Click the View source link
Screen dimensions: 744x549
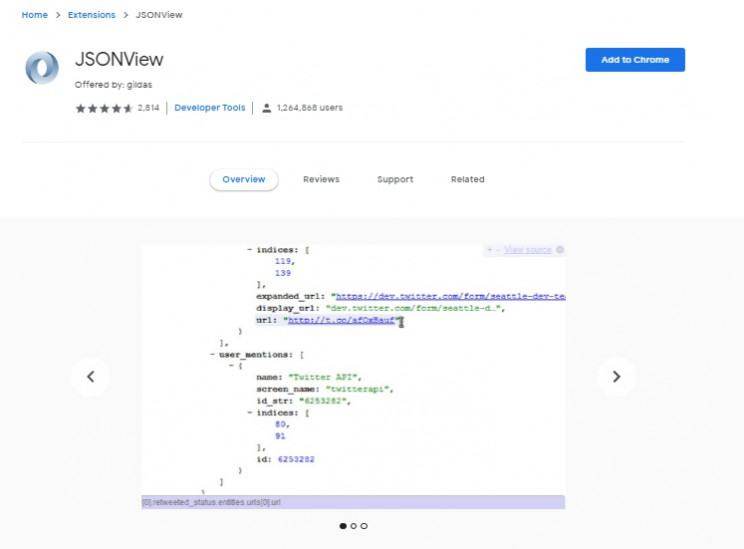coord(528,250)
